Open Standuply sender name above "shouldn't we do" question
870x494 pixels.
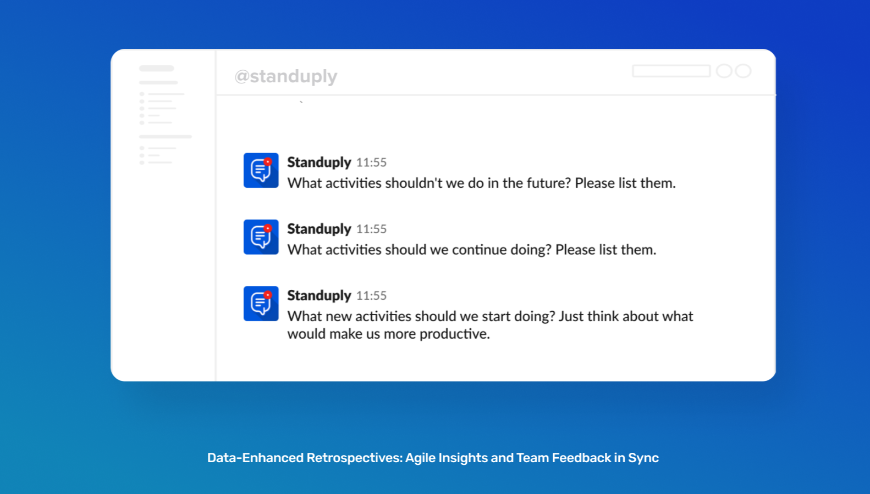pyautogui.click(x=319, y=162)
